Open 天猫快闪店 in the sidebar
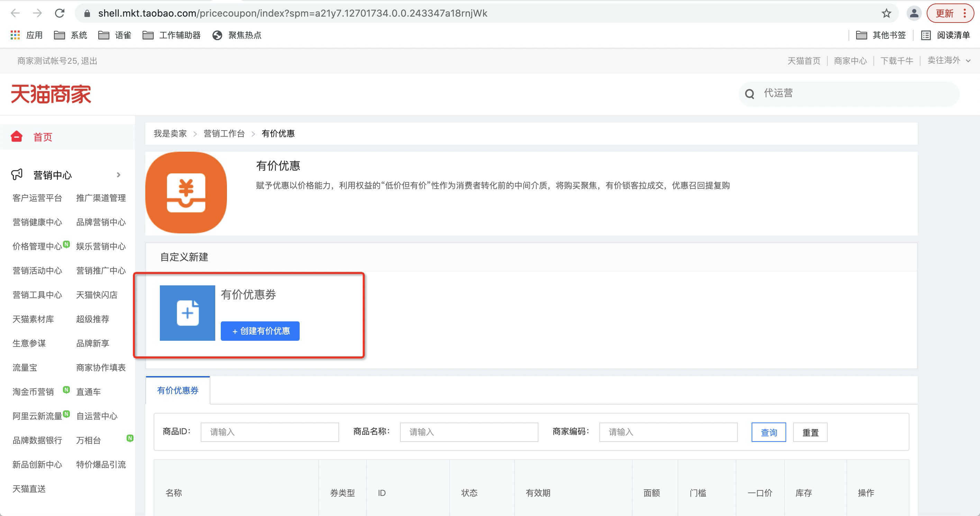 click(97, 295)
